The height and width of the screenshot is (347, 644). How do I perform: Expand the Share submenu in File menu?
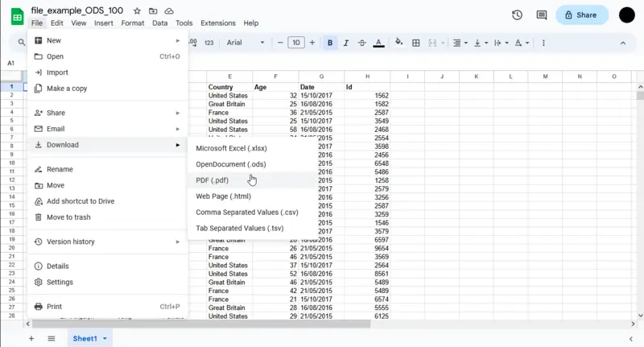pyautogui.click(x=108, y=113)
